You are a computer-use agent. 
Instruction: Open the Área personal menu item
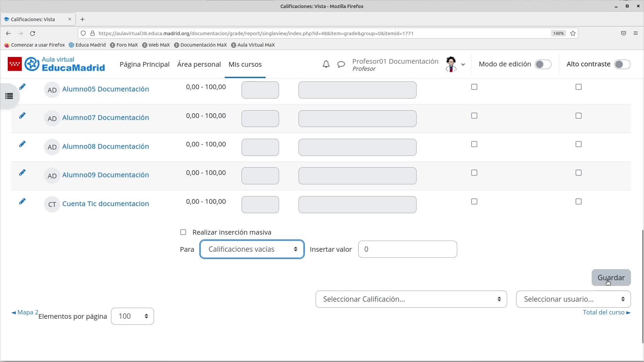[x=199, y=64]
